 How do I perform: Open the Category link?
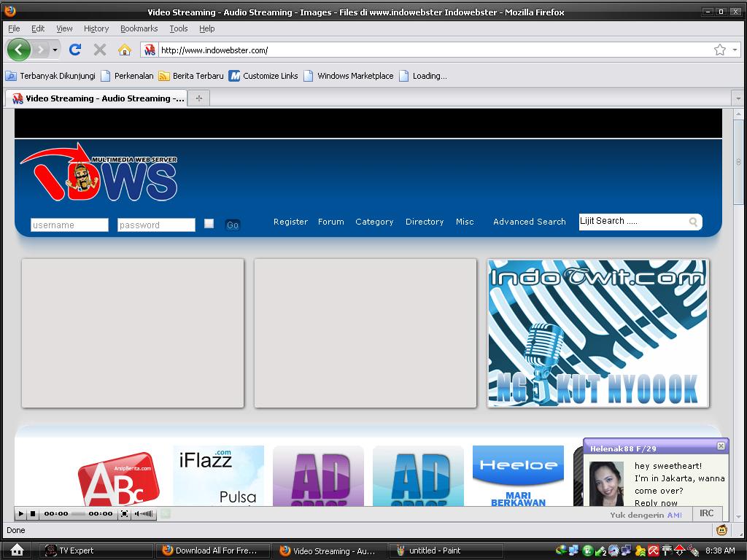coord(374,222)
